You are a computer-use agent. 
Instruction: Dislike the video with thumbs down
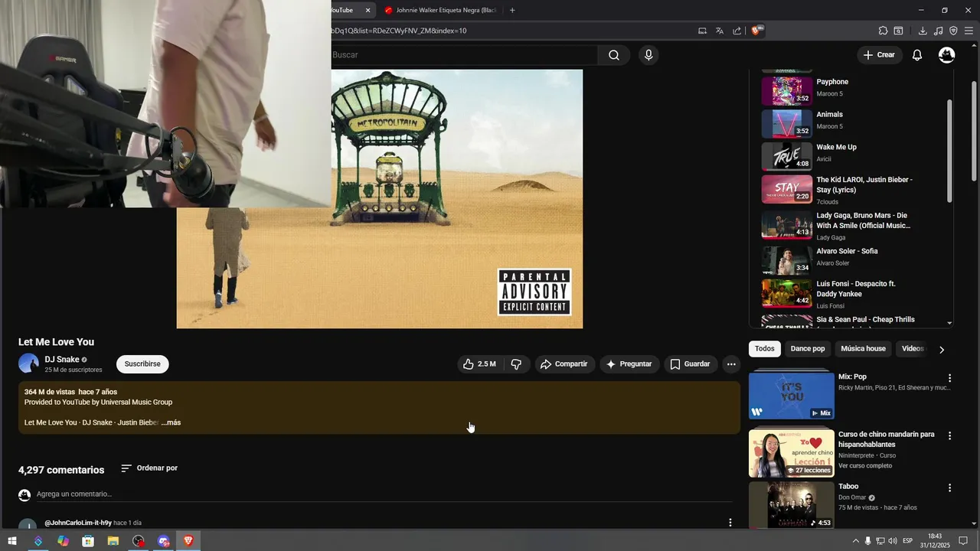coord(516,364)
